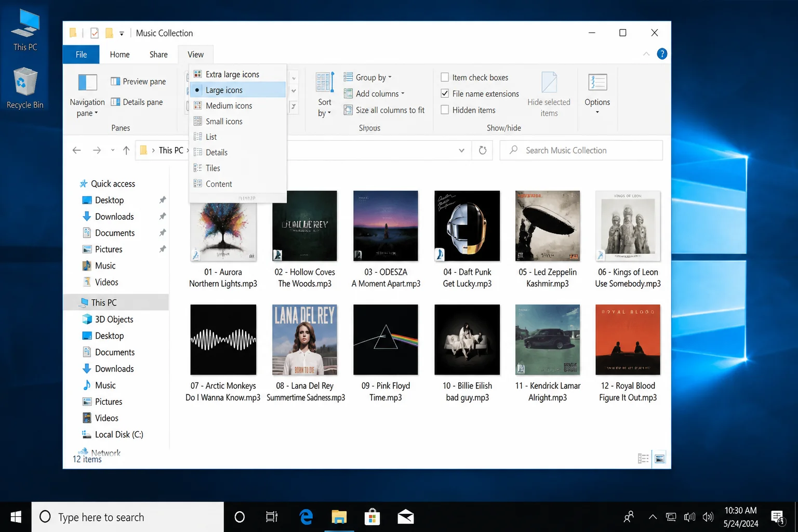Switch to List layout

coord(238,137)
